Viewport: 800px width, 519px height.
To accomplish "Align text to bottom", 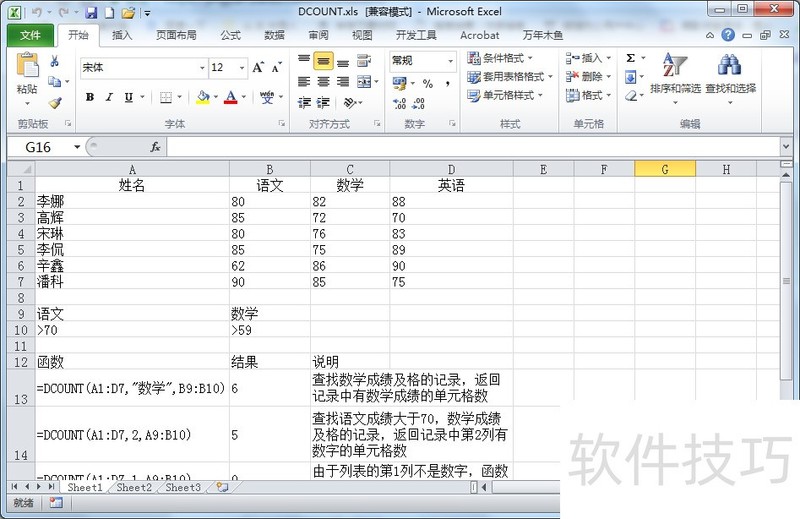I will (343, 61).
